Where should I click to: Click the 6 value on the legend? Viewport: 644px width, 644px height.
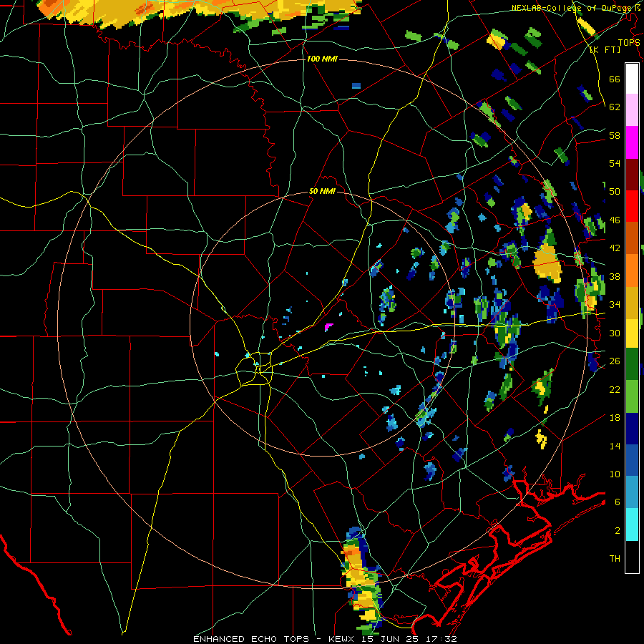point(618,502)
